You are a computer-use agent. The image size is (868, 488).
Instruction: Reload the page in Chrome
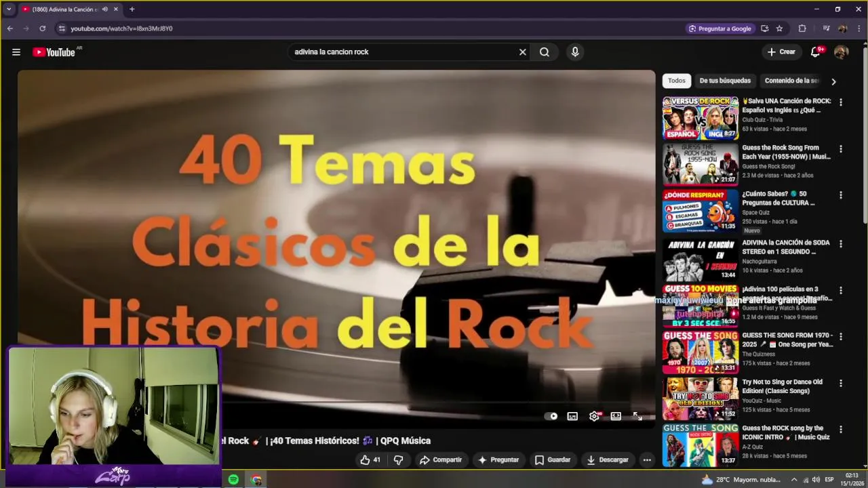(42, 28)
